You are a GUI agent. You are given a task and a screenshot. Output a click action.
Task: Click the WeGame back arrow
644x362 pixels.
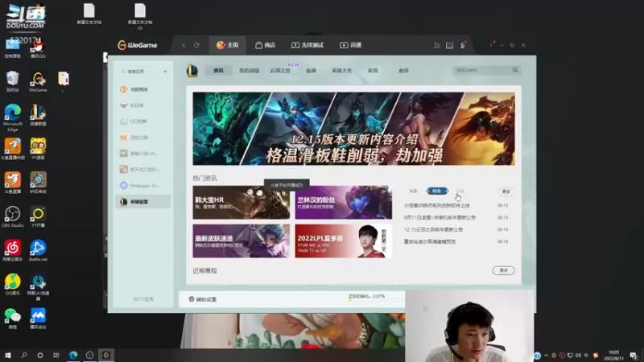point(184,45)
